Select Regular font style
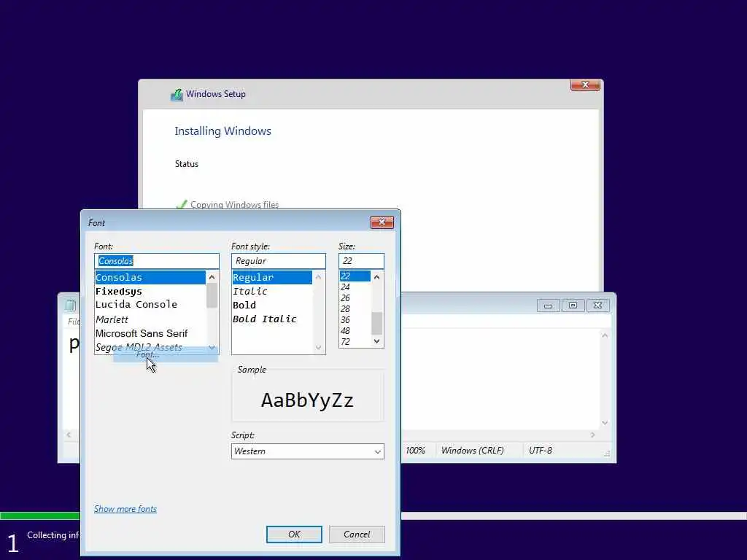Screen dimensions: 747x560 tap(272, 277)
